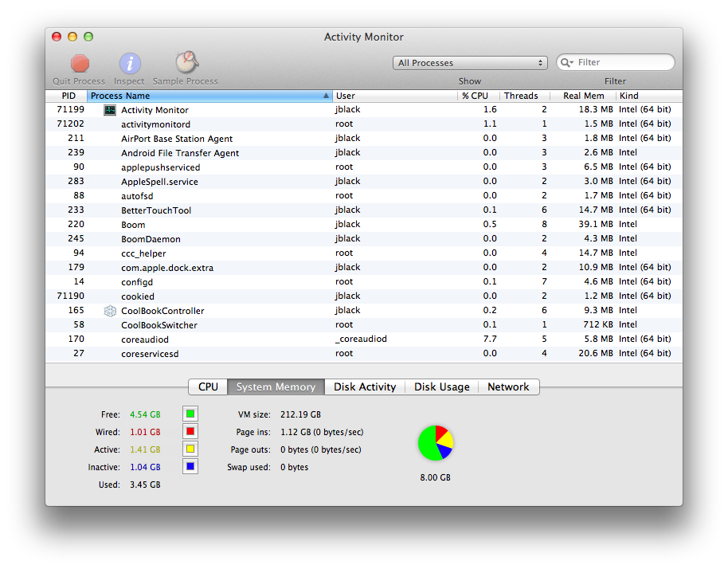
Task: Switch to the Disk Usage tab
Action: point(441,387)
